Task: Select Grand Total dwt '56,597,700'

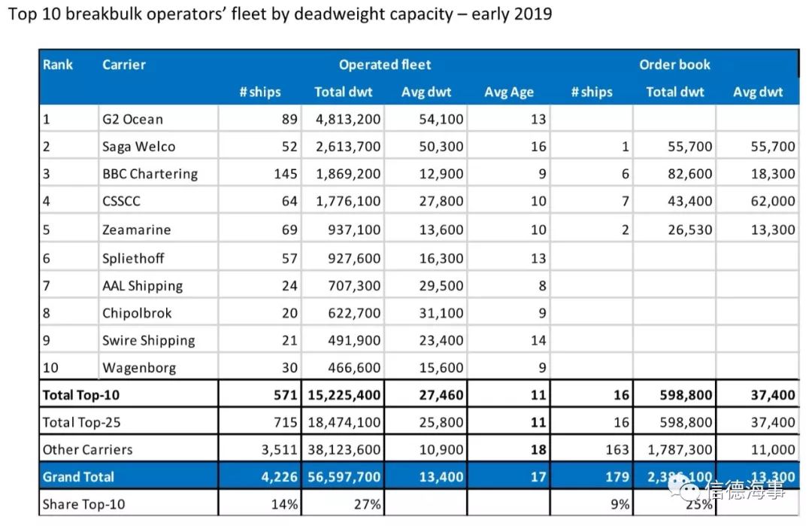Action: coord(344,477)
